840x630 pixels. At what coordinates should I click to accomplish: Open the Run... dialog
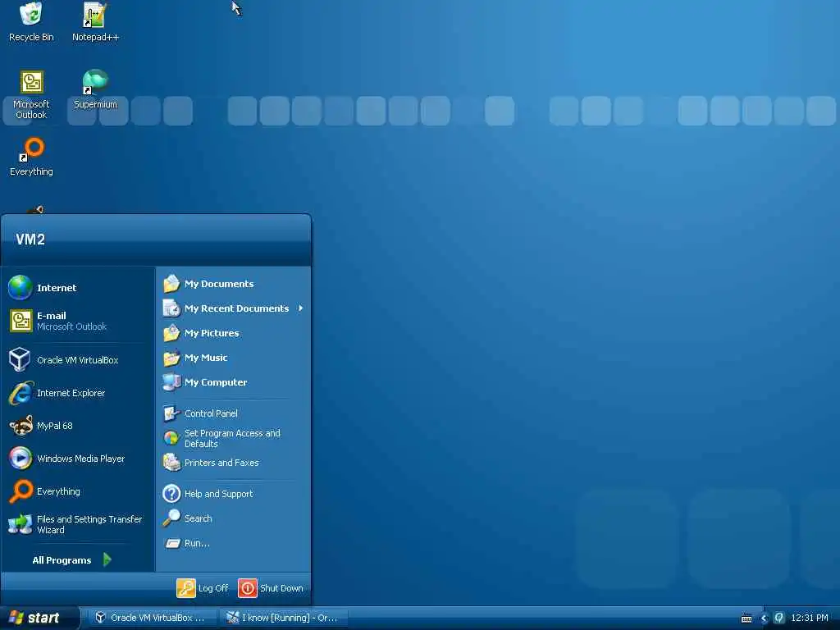(x=234, y=543)
